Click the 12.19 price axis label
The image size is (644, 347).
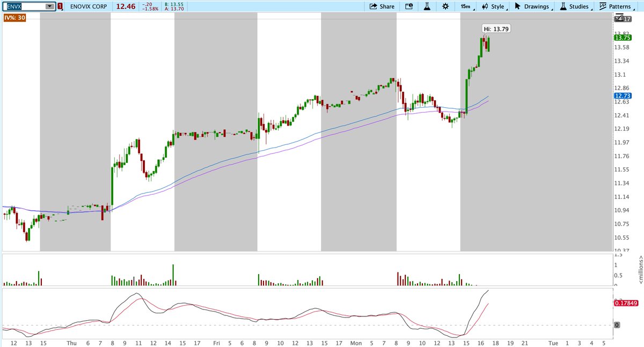623,129
